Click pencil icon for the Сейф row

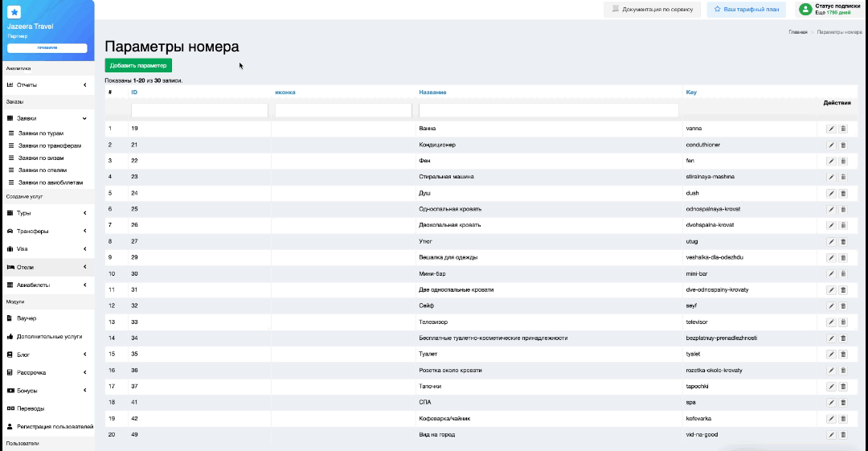pos(831,305)
